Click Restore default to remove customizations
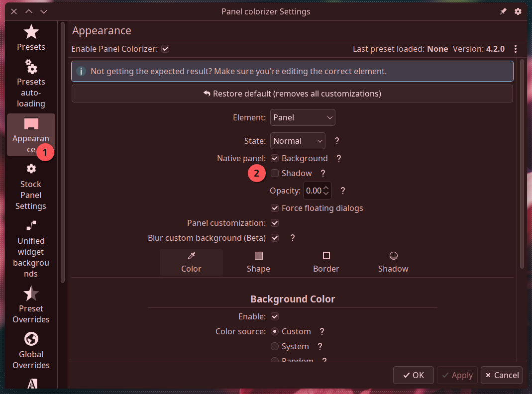This screenshot has height=394, width=532. coord(292,93)
